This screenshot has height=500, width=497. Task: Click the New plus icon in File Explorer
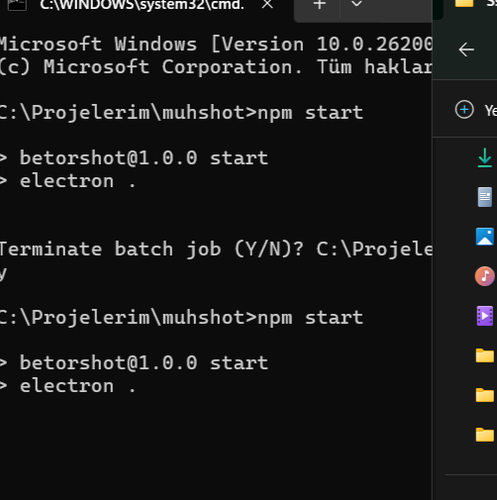pos(464,109)
